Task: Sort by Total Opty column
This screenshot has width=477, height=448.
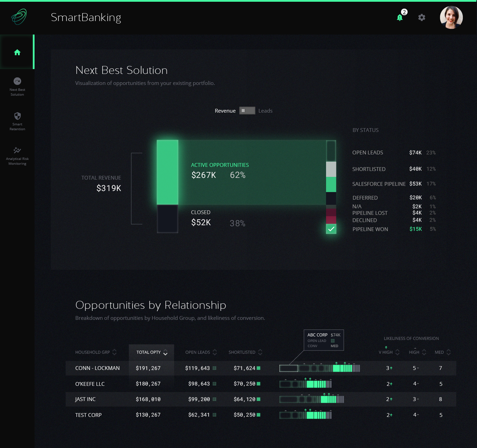Action: click(152, 352)
